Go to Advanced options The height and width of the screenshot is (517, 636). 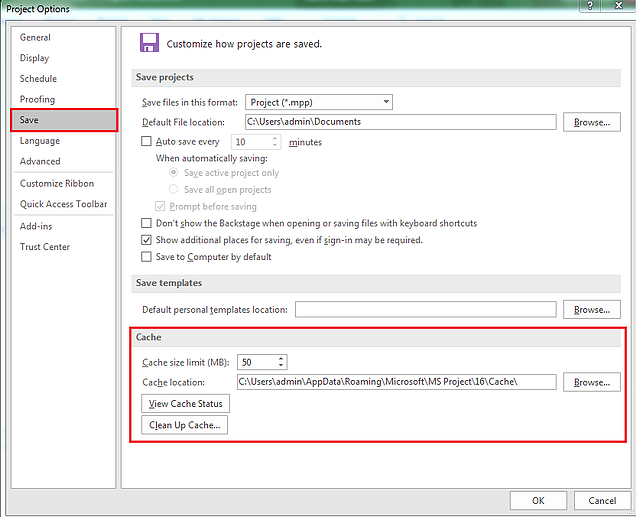pyautogui.click(x=40, y=161)
